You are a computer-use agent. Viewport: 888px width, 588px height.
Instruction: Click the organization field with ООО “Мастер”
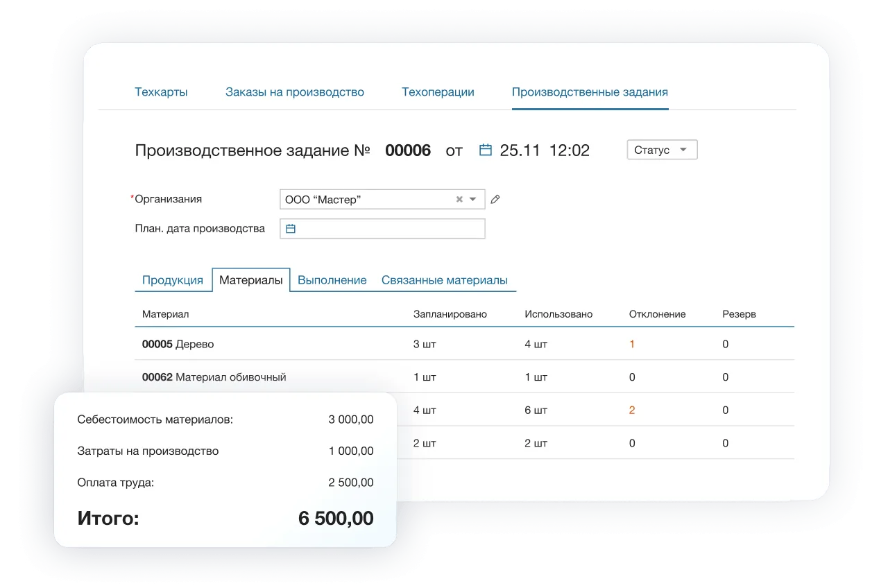(382, 200)
